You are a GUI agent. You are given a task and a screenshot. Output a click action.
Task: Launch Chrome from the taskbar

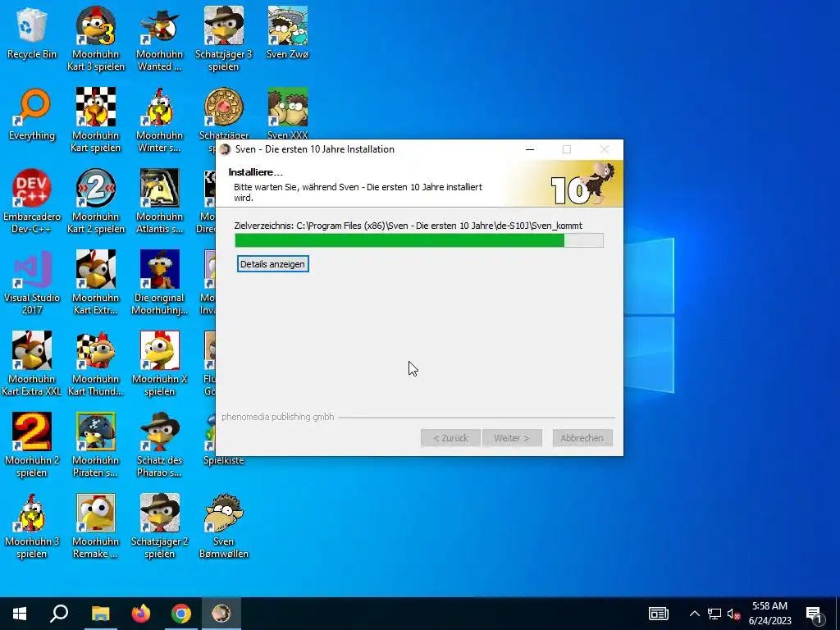tap(181, 614)
